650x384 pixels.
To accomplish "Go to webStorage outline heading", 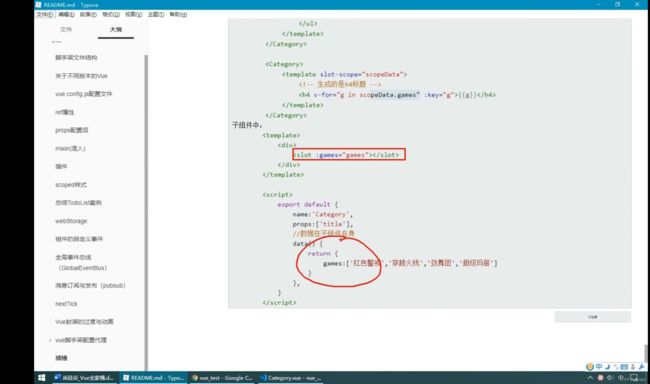I will 71,221.
